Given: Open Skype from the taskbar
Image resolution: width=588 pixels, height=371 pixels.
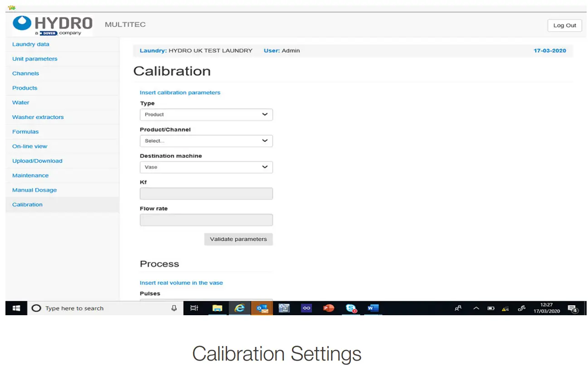Looking at the screenshot, I should tap(351, 308).
